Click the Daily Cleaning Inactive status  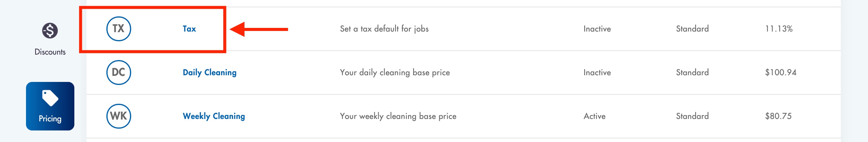coord(597,72)
